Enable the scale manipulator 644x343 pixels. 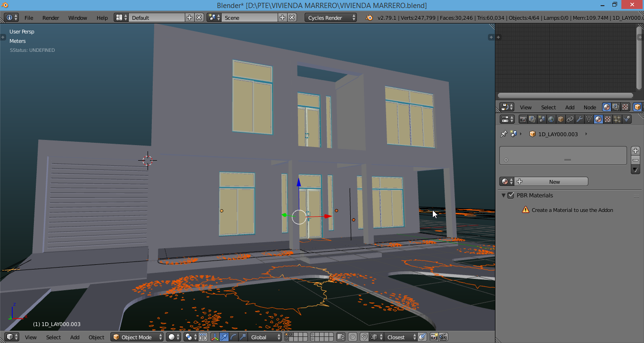pyautogui.click(x=243, y=337)
